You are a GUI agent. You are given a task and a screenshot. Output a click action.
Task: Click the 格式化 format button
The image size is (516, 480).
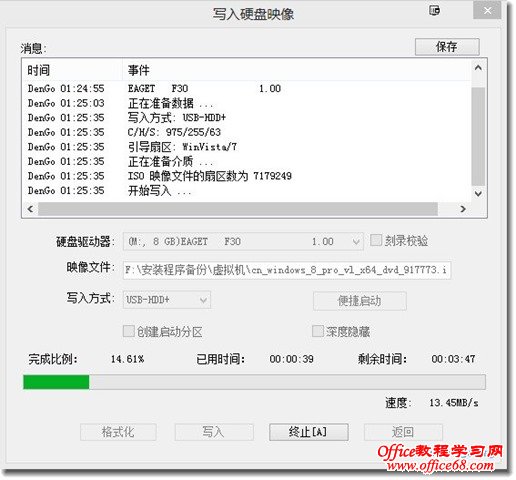[118, 432]
